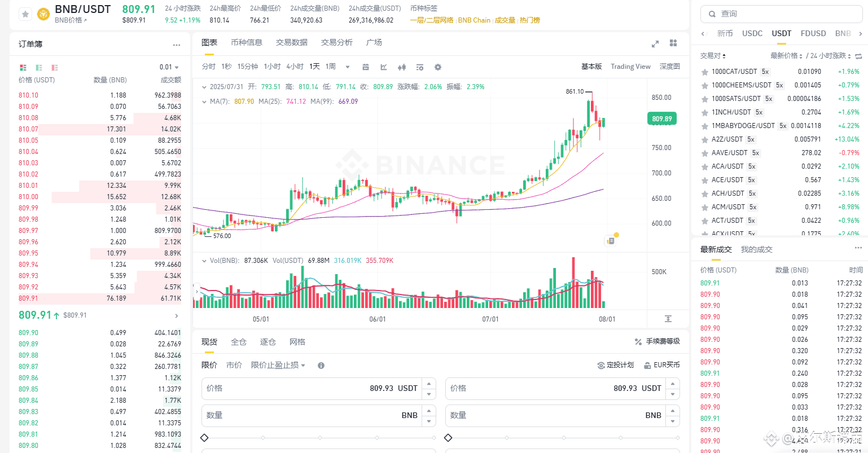
Task: Open the 交易分析 tab
Action: click(337, 42)
